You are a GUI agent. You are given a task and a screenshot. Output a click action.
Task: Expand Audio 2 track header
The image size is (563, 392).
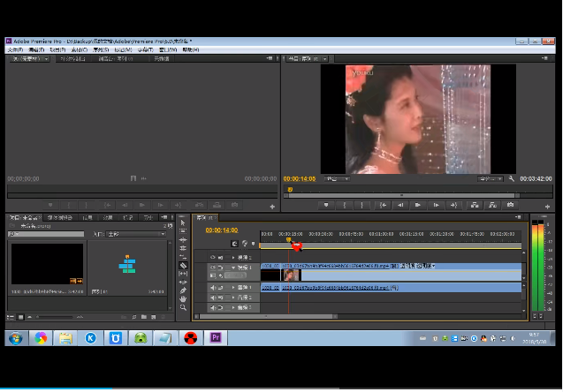[x=233, y=298]
